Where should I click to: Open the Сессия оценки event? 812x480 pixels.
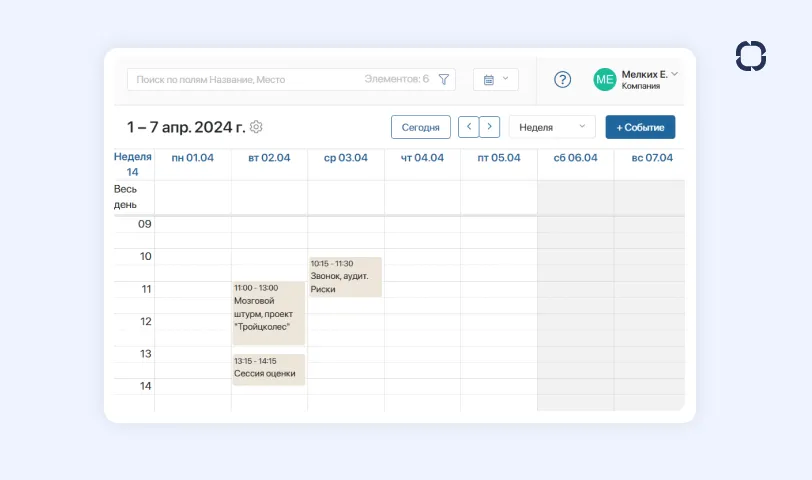pos(268,368)
